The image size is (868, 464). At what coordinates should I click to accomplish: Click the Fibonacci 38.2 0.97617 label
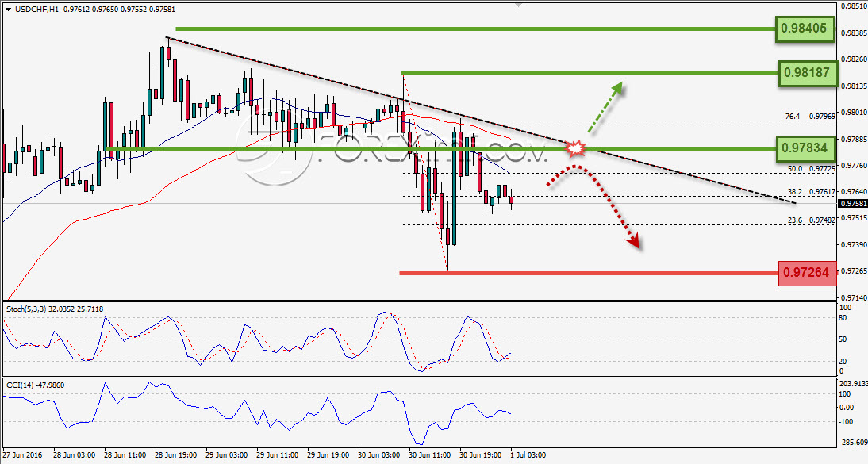point(811,192)
